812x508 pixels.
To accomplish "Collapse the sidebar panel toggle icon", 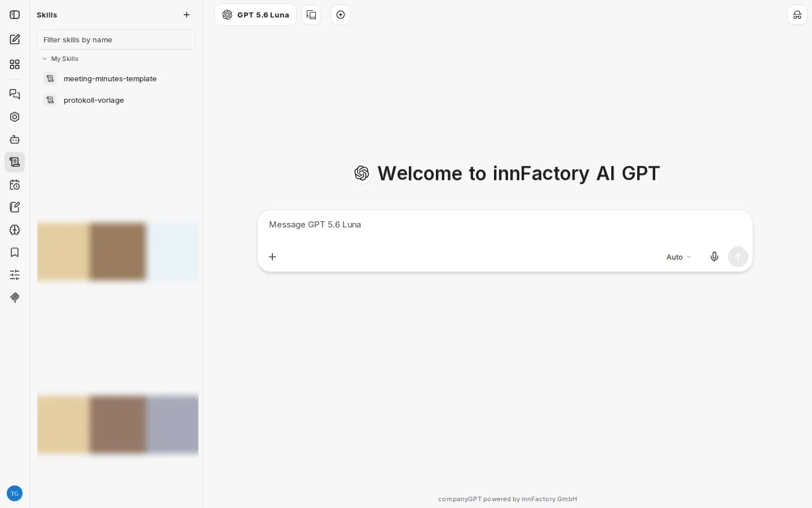I will tap(15, 15).
